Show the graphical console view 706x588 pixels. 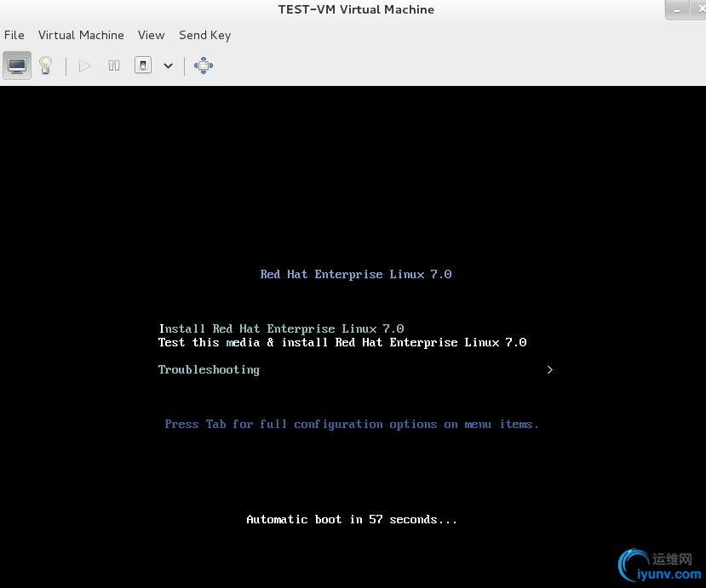(17, 66)
